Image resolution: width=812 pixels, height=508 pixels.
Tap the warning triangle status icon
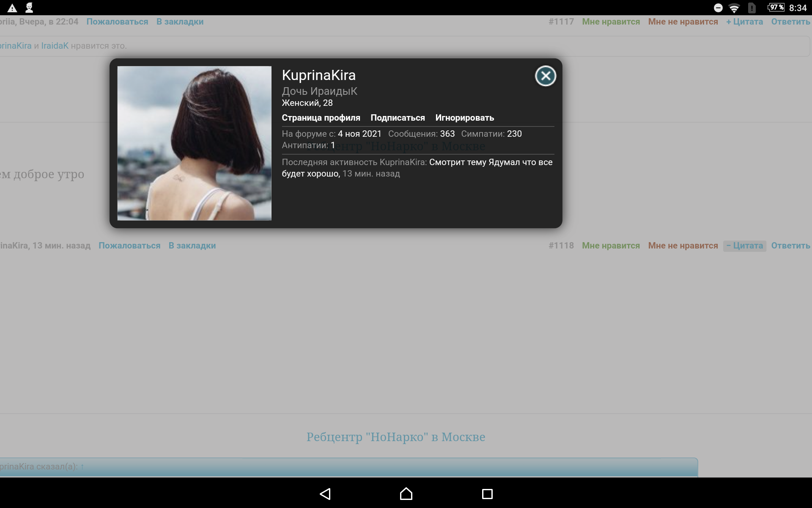click(x=12, y=8)
